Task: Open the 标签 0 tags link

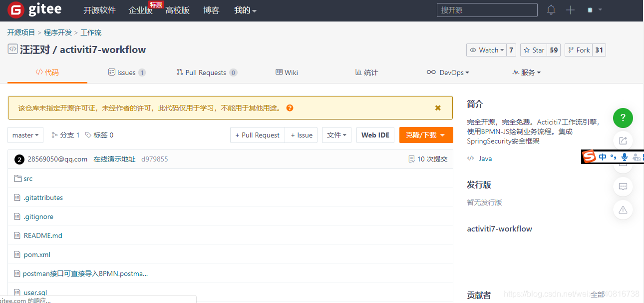Action: pos(99,135)
